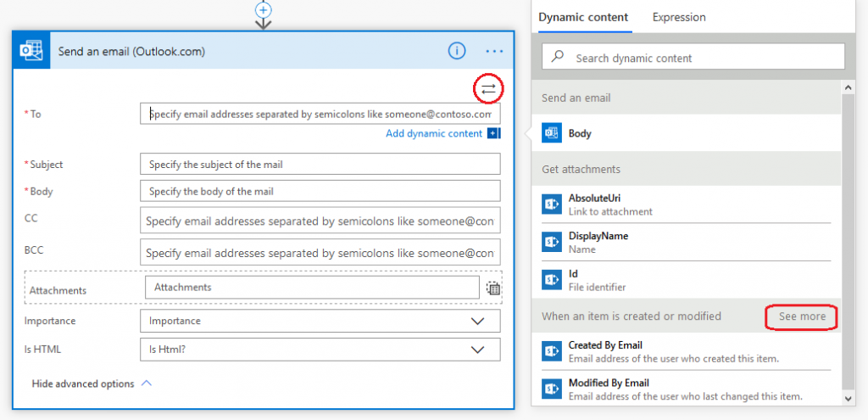This screenshot has width=868, height=420.
Task: Select Id file identifier content
Action: pyautogui.click(x=687, y=280)
